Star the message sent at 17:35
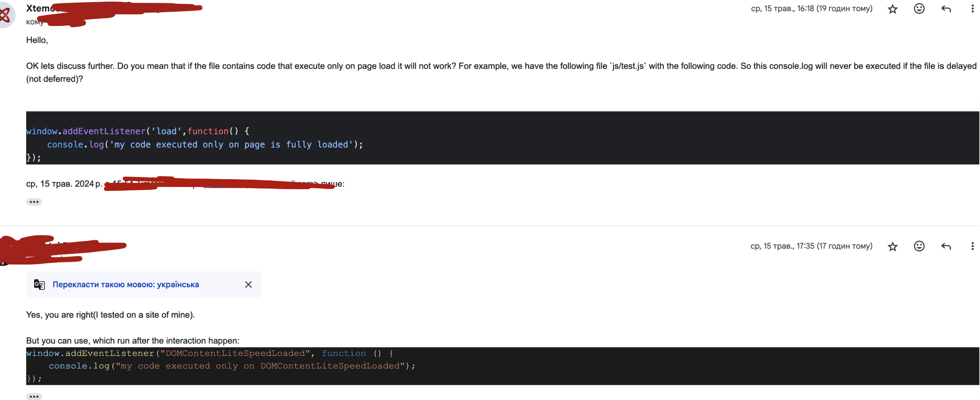 click(893, 246)
